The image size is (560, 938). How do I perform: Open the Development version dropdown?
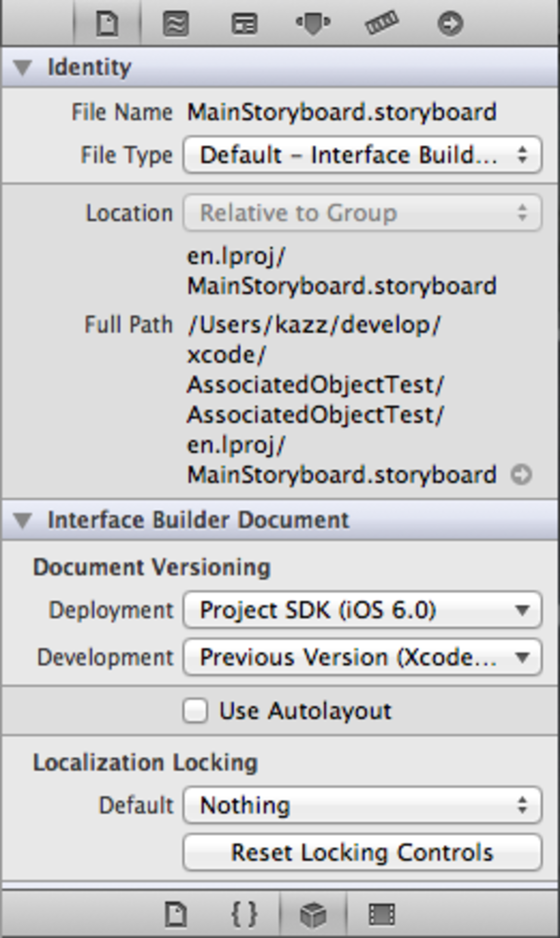(362, 658)
